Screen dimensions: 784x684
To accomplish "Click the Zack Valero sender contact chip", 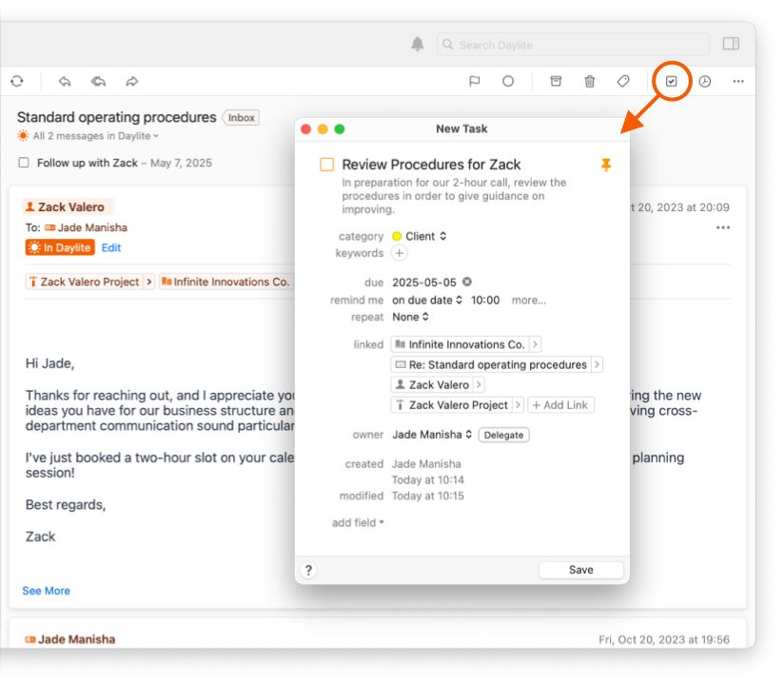I will click(x=67, y=207).
